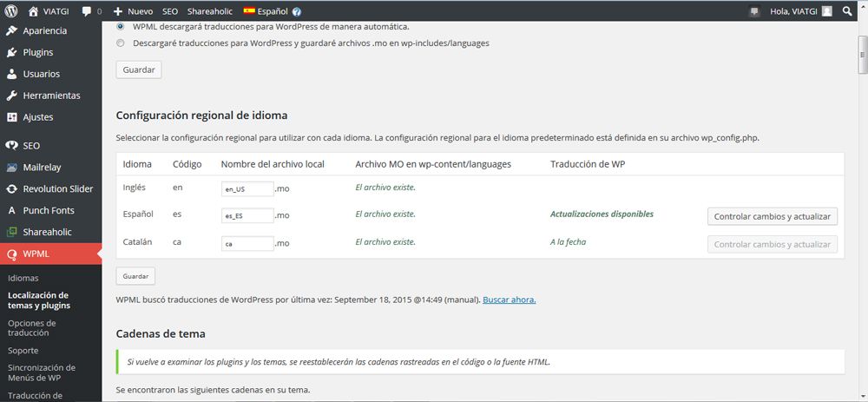
Task: Click the Mailrelay sidebar icon
Action: coord(11,168)
